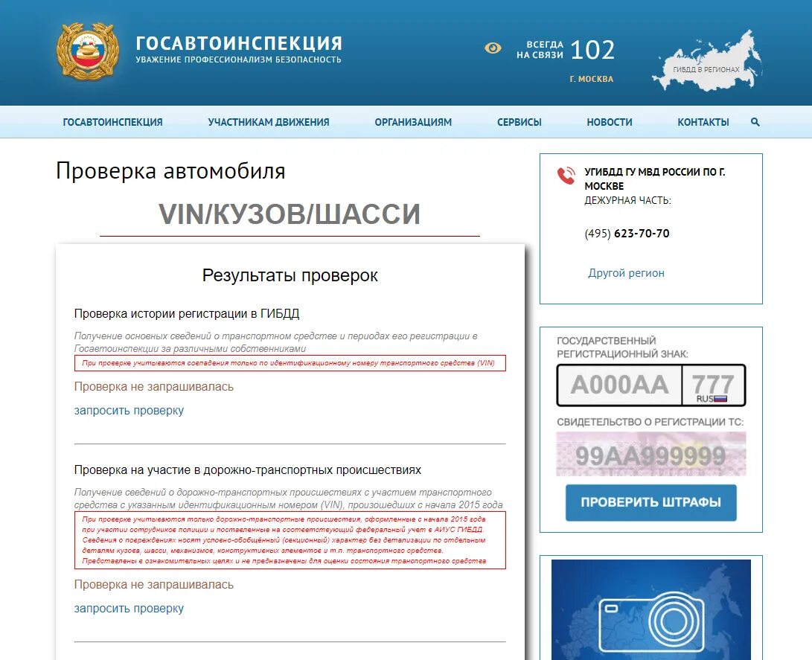
Task: Click the red VIN-only notice box
Action: (290, 363)
